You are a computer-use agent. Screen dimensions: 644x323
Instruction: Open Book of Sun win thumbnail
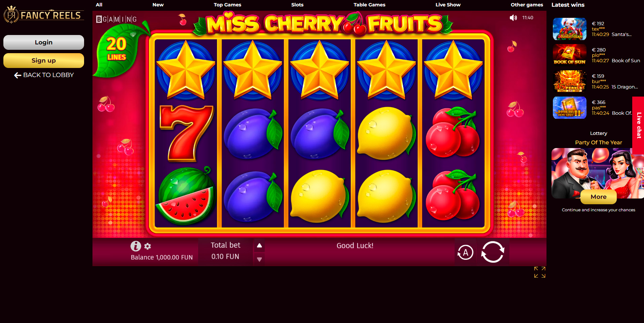point(570,54)
